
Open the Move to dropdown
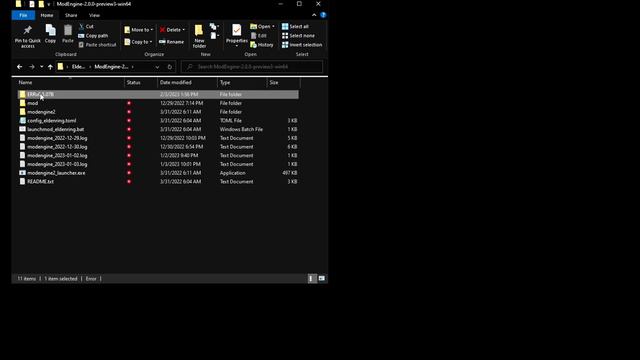(139, 30)
